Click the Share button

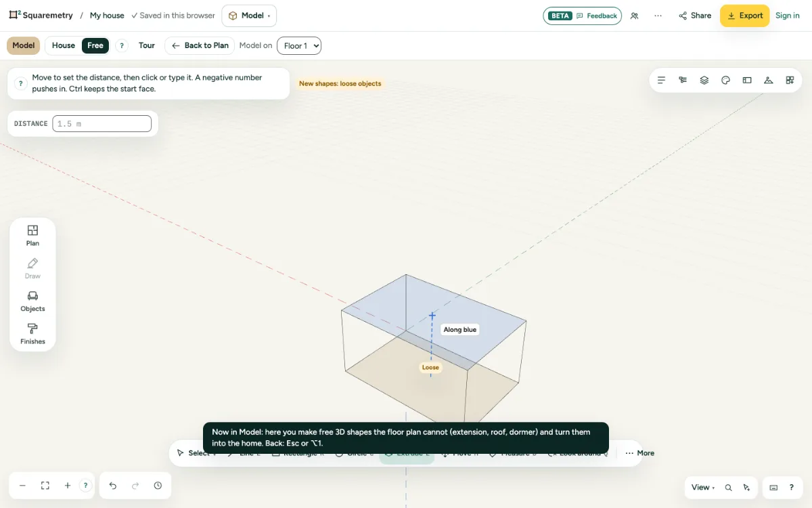695,16
